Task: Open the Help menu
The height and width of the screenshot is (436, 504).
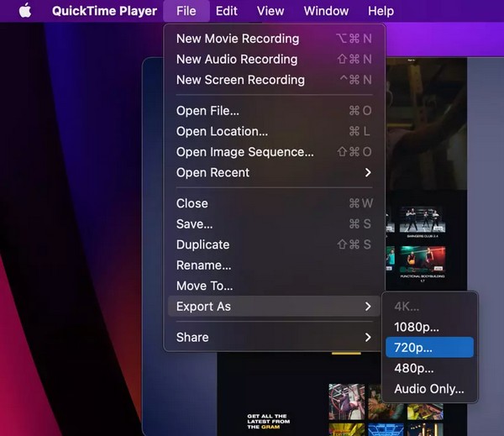Action: point(381,11)
